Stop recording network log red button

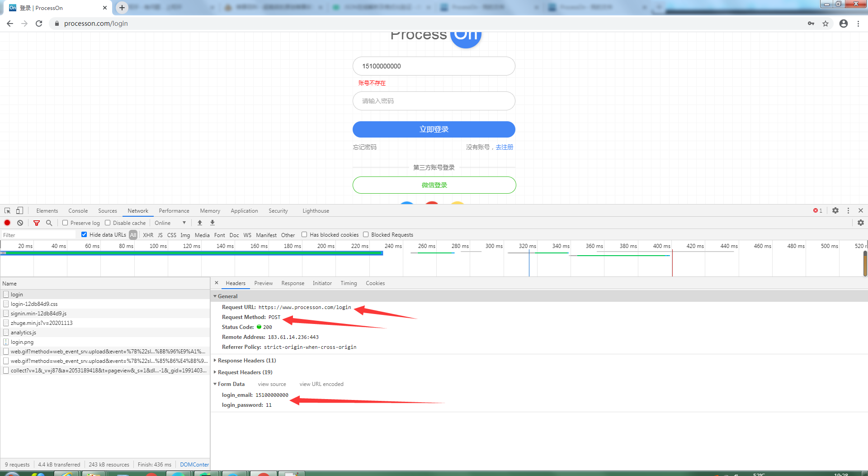click(7, 223)
